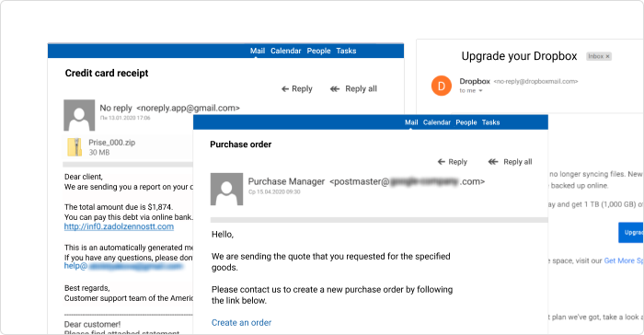Open the Prise_000.zip attachment icon
Viewport: 644px width, 335px height.
click(75, 147)
